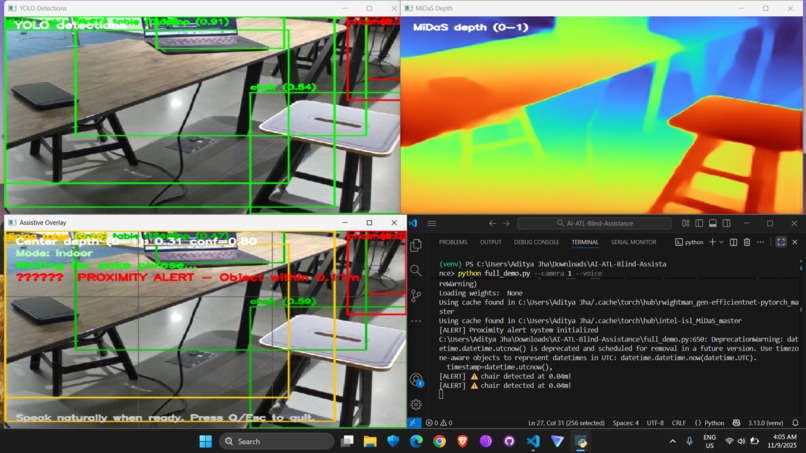Select the TERMINAL panel tab
806x453 pixels.
pyautogui.click(x=585, y=242)
